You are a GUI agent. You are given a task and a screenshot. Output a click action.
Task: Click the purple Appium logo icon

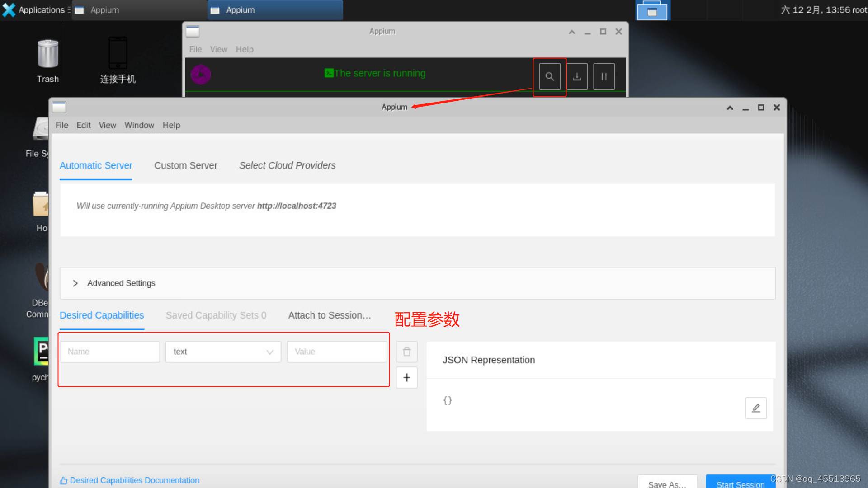(x=201, y=75)
